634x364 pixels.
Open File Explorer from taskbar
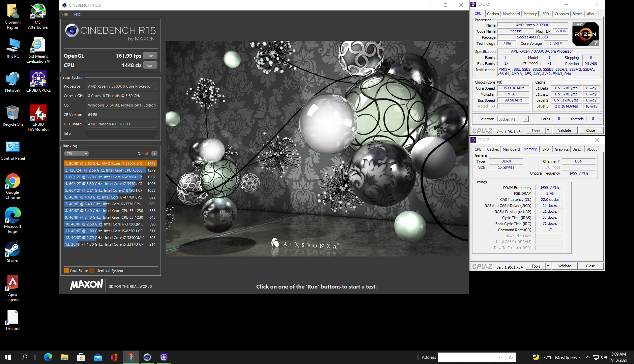click(x=64, y=357)
